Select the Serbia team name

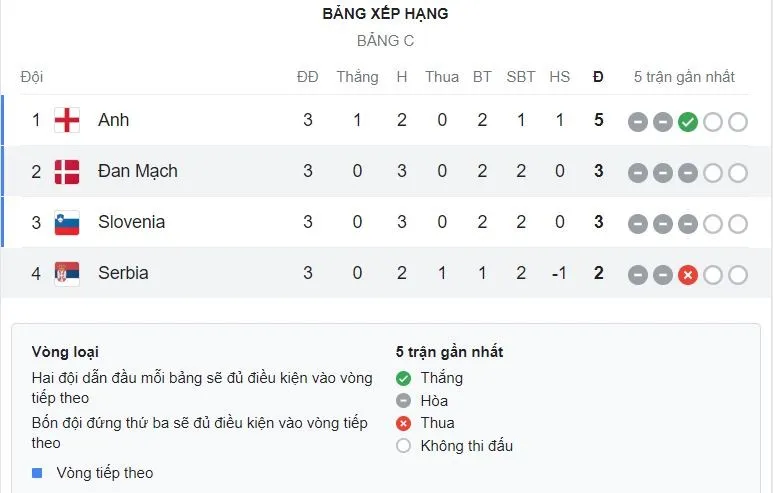click(x=123, y=273)
